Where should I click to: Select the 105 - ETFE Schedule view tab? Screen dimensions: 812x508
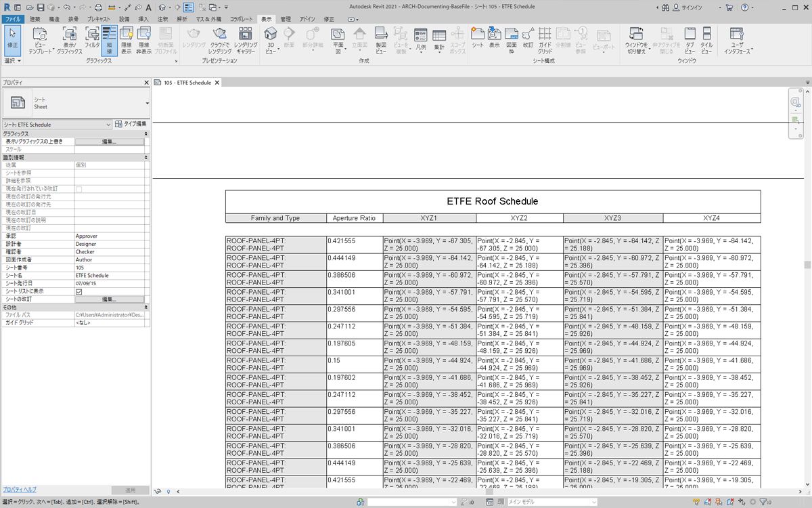tap(187, 83)
